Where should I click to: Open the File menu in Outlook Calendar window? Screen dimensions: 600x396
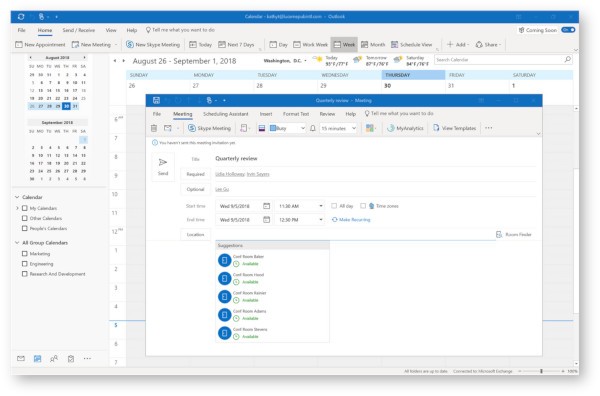pos(22,30)
